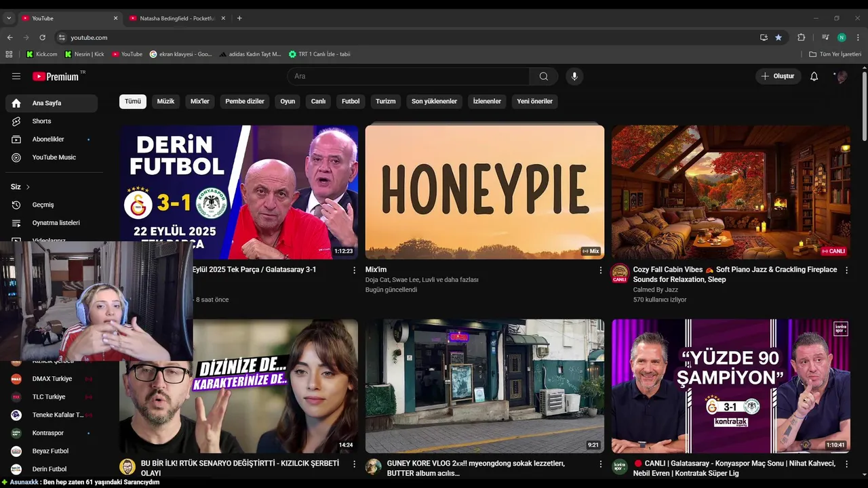Select the Müzik filter chip
The height and width of the screenshot is (488, 868).
pyautogui.click(x=165, y=101)
